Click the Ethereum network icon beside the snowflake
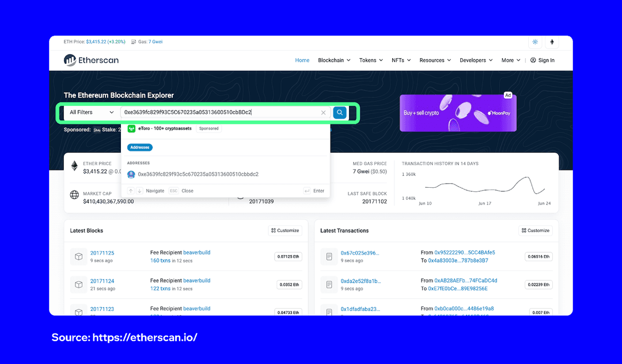The height and width of the screenshot is (364, 622). point(552,41)
